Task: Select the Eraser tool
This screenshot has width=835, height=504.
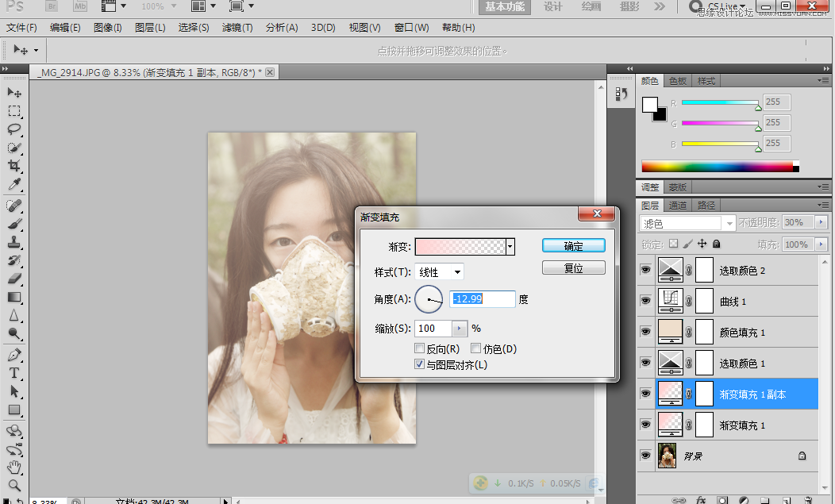Action: click(x=14, y=279)
